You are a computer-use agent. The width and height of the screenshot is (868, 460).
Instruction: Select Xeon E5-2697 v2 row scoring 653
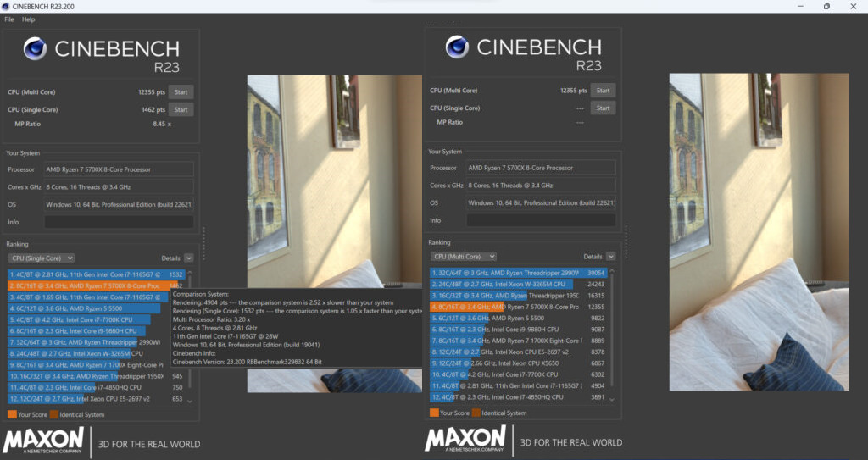click(x=96, y=398)
